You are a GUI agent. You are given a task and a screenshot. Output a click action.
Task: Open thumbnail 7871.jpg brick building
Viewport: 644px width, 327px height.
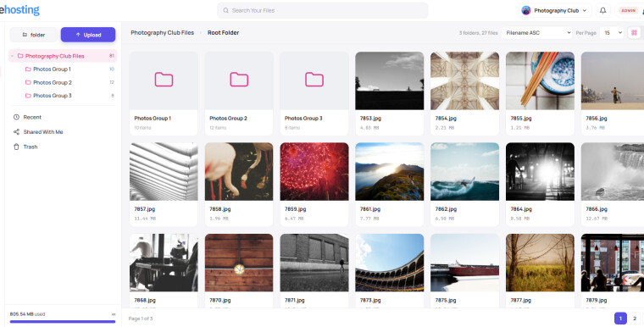click(314, 263)
